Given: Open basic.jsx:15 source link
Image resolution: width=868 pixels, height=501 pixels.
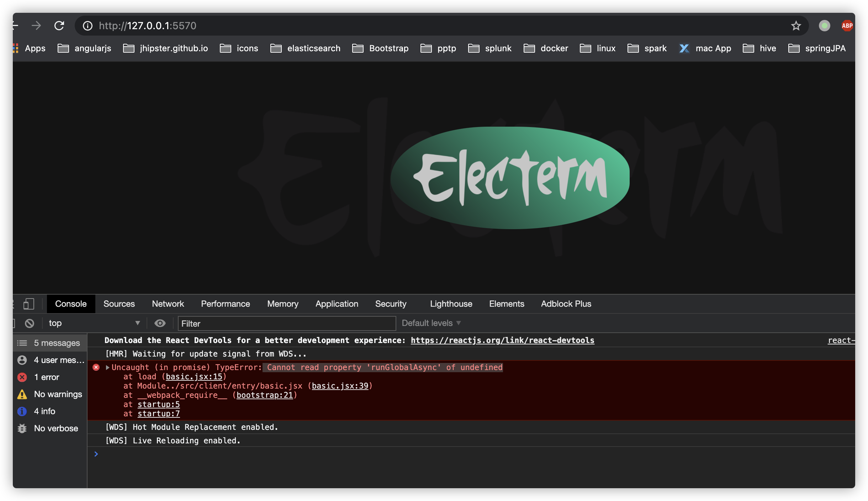Looking at the screenshot, I should [x=194, y=377].
